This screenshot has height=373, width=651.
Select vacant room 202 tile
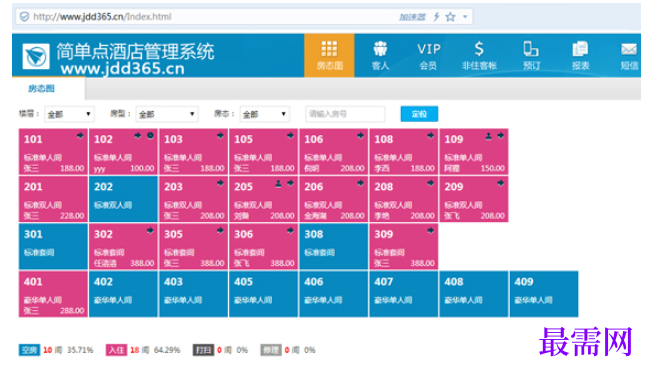(123, 199)
